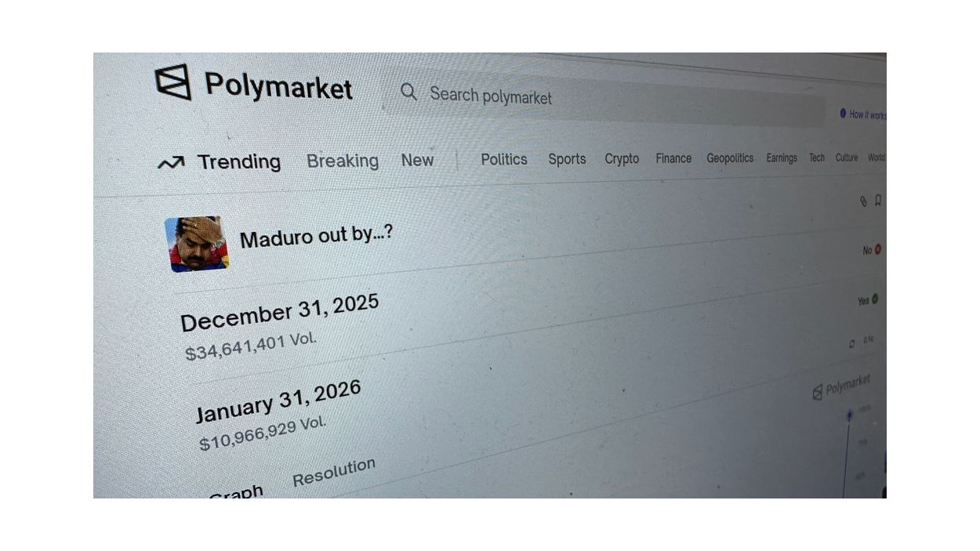Click the How it works info icon

pos(843,114)
